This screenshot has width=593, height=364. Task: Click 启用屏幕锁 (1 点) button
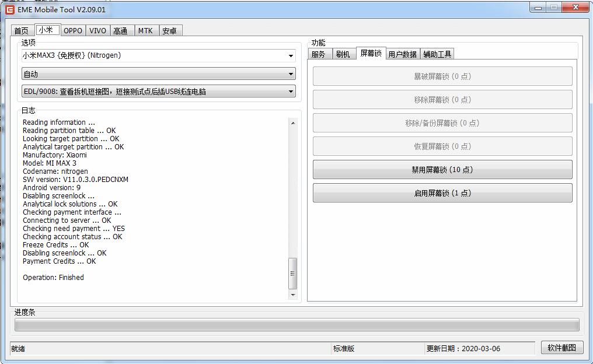[442, 192]
